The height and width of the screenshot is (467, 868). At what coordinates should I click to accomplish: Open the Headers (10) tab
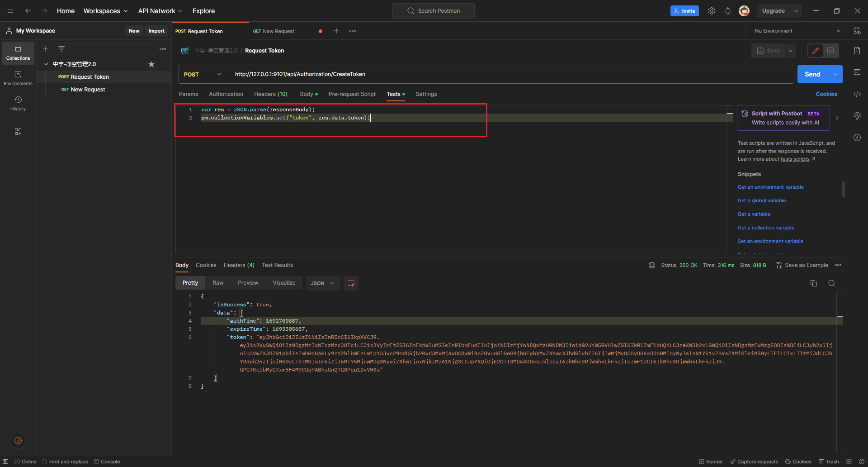pos(271,94)
